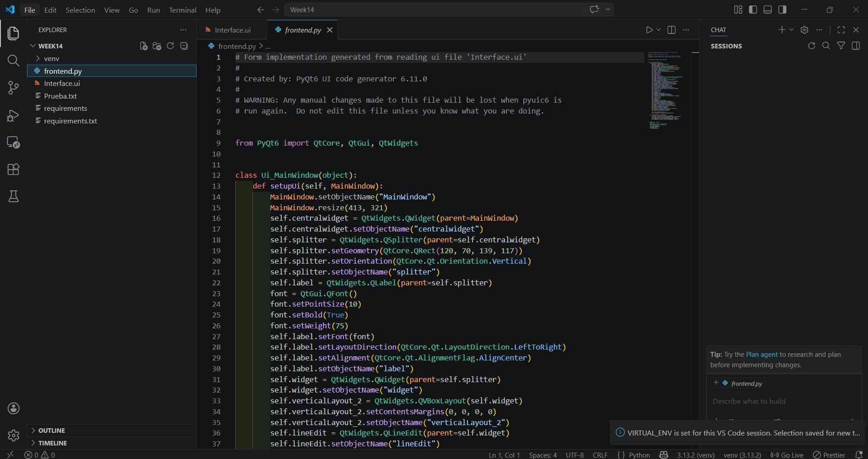The height and width of the screenshot is (459, 868).
Task: Close the frontend.py tab
Action: (330, 30)
